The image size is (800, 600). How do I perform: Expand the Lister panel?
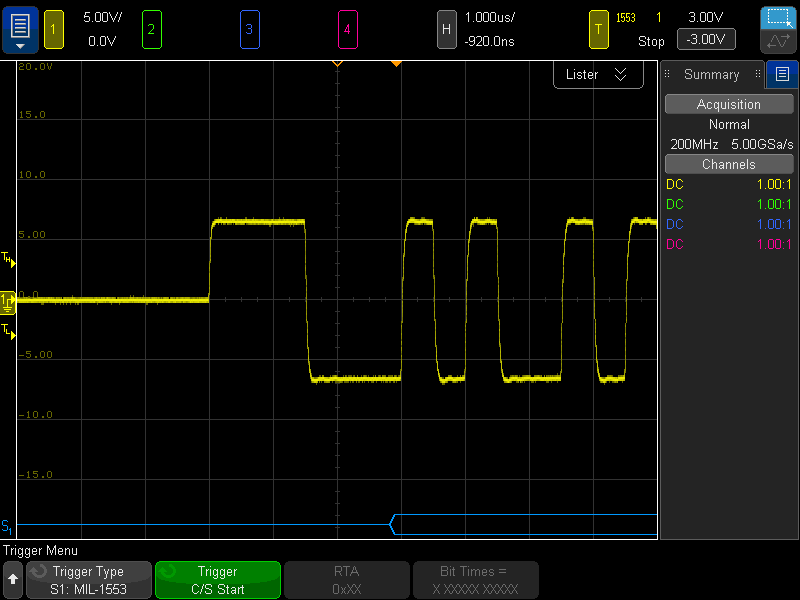(x=598, y=74)
